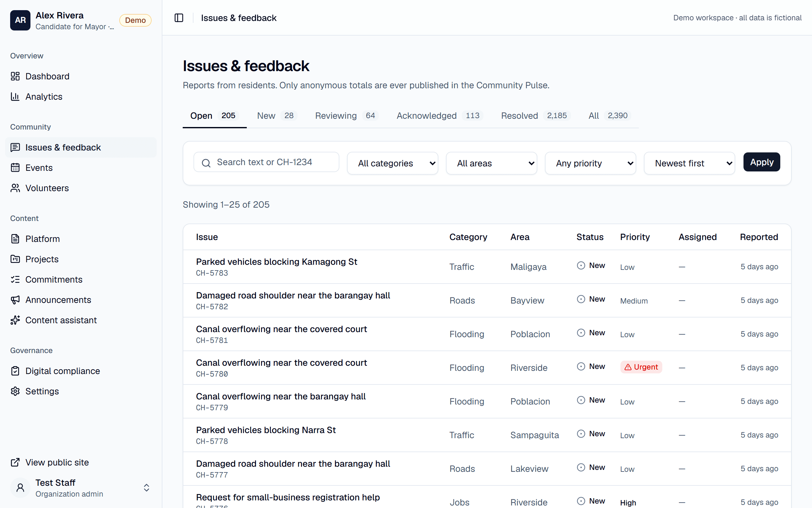Select the Open tab
Viewport: 812px width, 508px height.
[x=214, y=116]
